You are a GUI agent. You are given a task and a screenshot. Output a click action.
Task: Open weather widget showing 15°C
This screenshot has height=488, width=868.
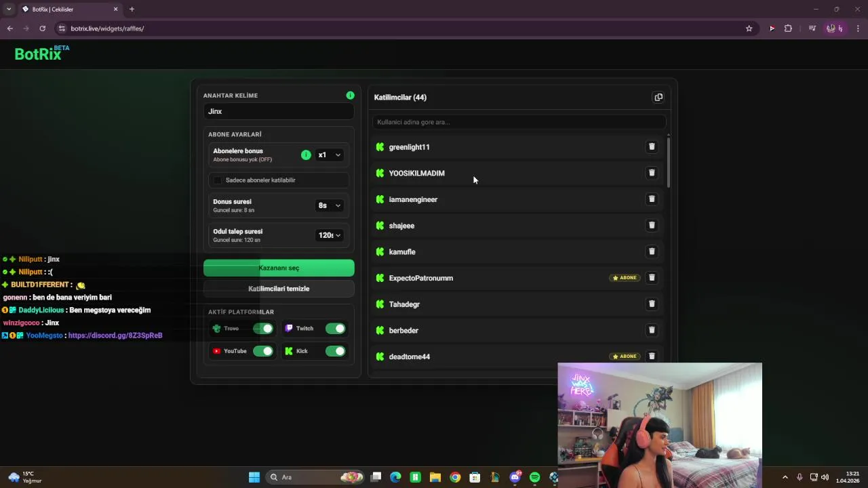click(x=25, y=477)
